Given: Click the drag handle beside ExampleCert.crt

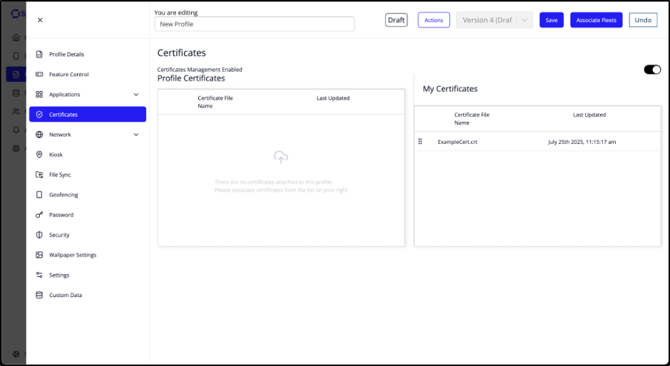Looking at the screenshot, I should 420,141.
